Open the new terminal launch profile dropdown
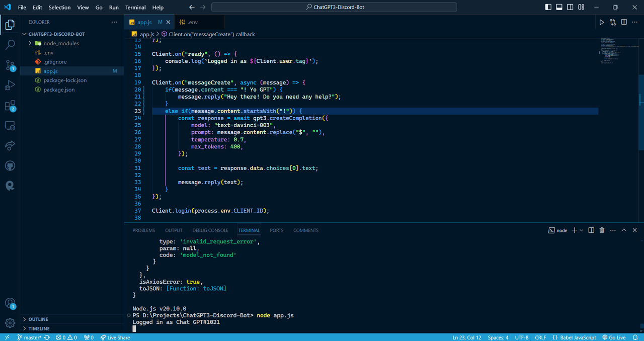The image size is (644, 341). [x=582, y=230]
